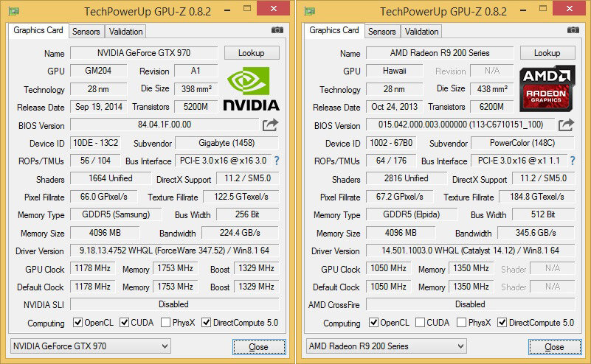This screenshot has height=364, width=591.
Task: Select Graphics Card tab in the Radeon window
Action: 334,30
